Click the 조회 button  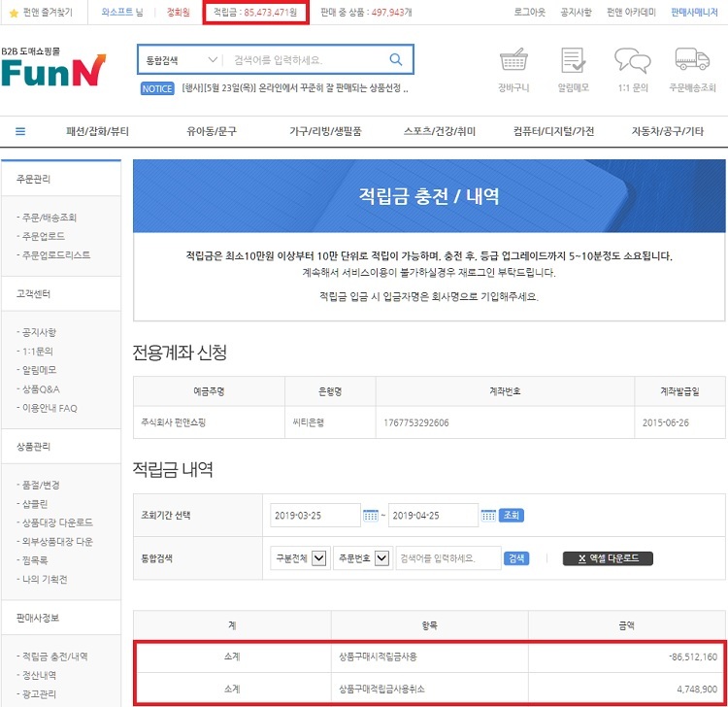pos(512,515)
